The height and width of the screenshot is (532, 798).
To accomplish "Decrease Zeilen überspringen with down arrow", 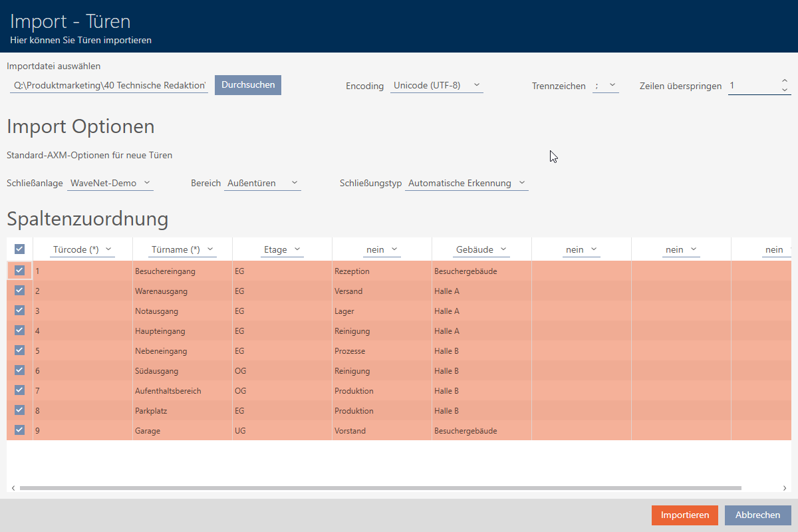I will [784, 90].
